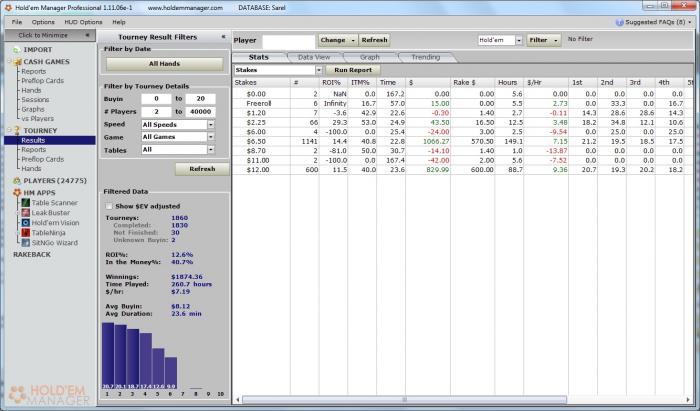Click the Hold'em Vision icon
This screenshot has width=700, height=411.
click(24, 222)
